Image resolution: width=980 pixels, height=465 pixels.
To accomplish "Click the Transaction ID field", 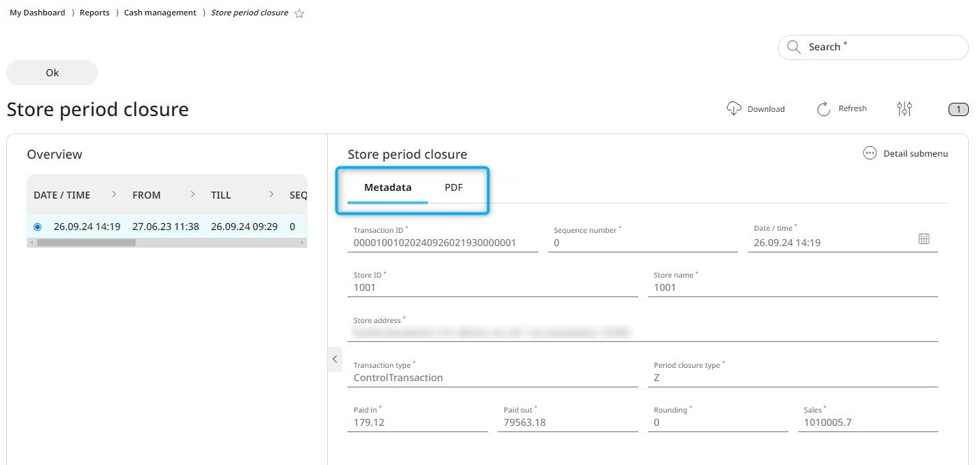I will coord(442,238).
